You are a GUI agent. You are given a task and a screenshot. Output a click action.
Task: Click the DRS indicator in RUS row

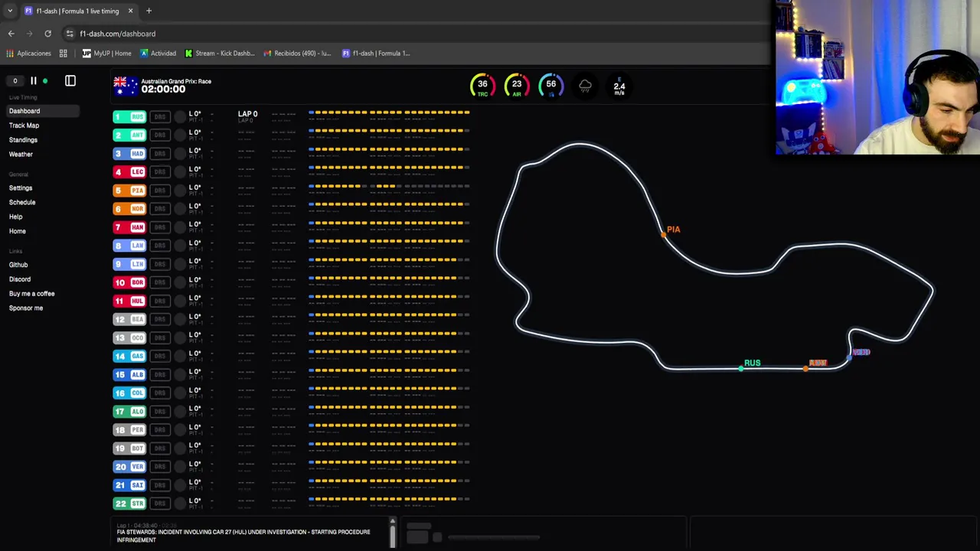(159, 117)
